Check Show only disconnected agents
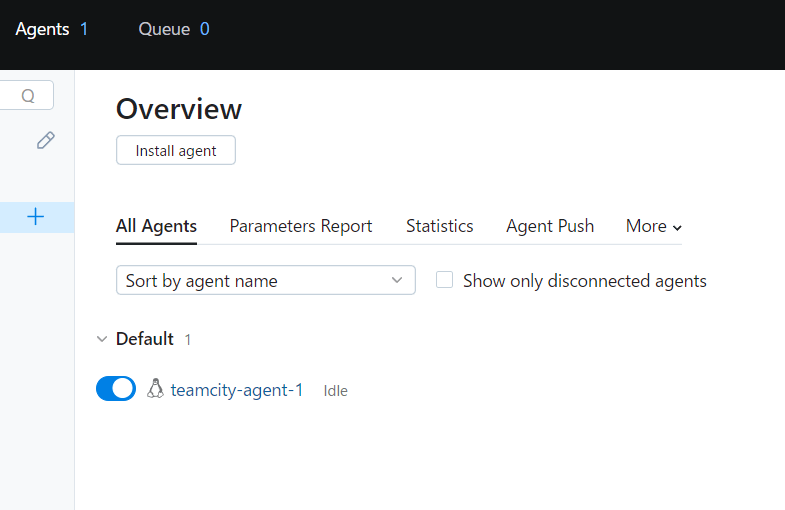This screenshot has height=510, width=785. [445, 280]
